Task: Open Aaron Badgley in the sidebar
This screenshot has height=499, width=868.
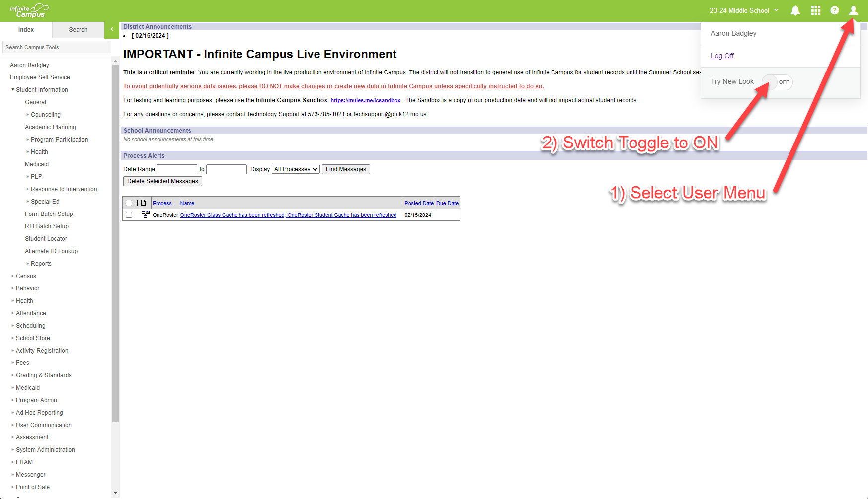Action: (x=29, y=65)
